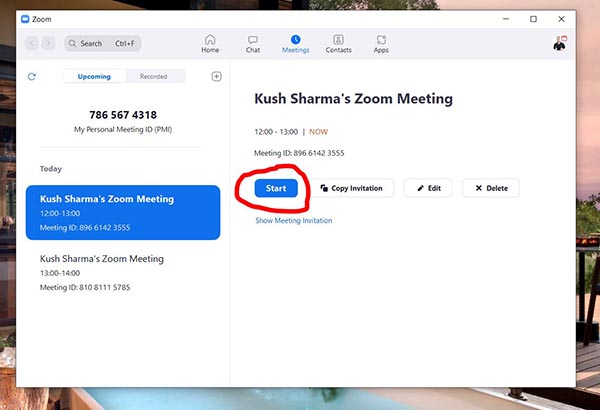
Task: Maximize the Zoom window
Action: point(533,19)
